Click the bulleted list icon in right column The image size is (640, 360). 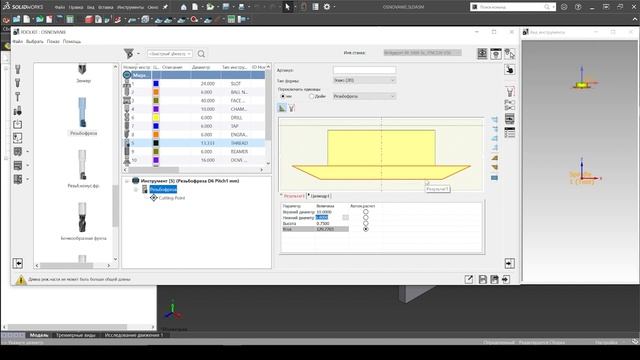(x=509, y=133)
